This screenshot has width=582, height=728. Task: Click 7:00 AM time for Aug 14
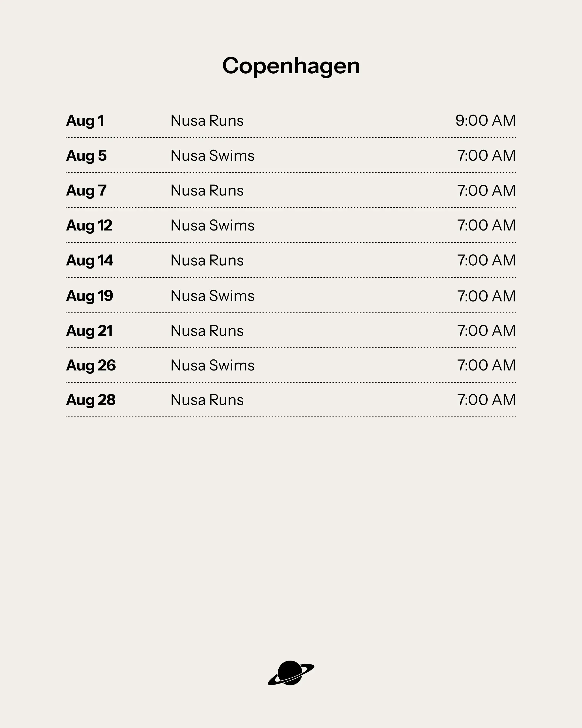(x=486, y=260)
